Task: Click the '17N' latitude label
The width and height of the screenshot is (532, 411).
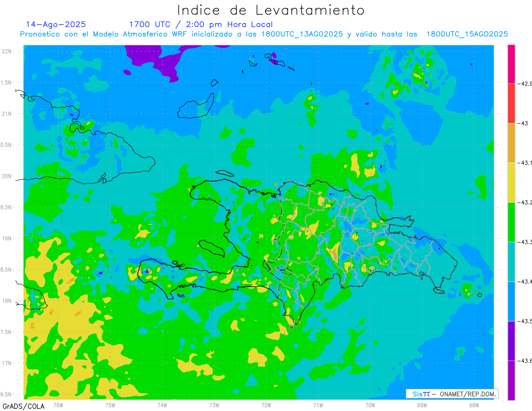Action: pyautogui.click(x=7, y=363)
